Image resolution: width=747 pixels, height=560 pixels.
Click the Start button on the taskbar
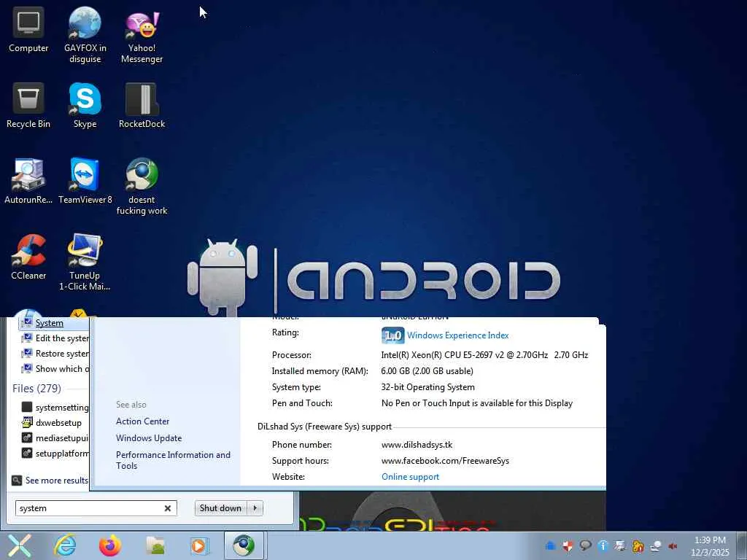pos(20,545)
